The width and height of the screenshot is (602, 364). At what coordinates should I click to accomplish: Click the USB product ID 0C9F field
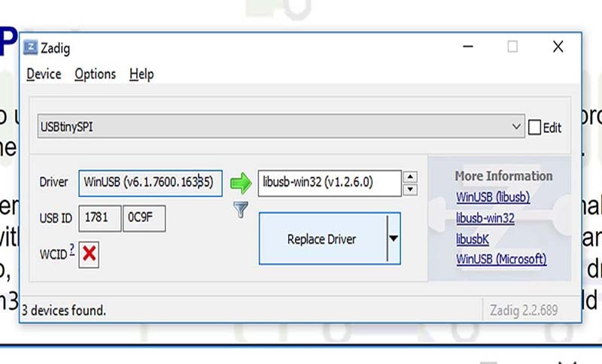[x=144, y=218]
